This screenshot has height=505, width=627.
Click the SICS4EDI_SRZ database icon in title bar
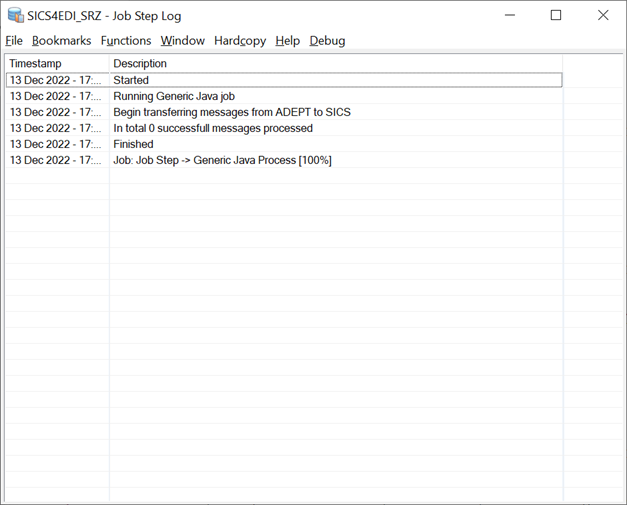click(x=15, y=16)
